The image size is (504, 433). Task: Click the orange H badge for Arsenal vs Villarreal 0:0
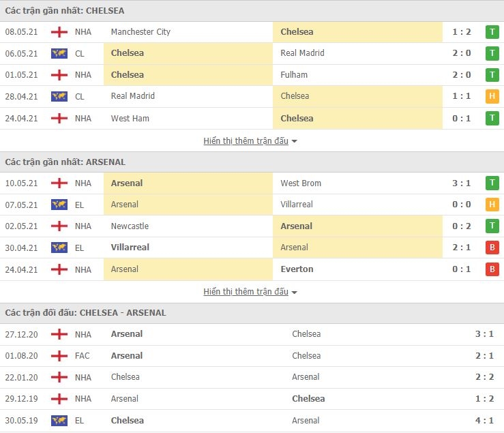click(x=492, y=205)
